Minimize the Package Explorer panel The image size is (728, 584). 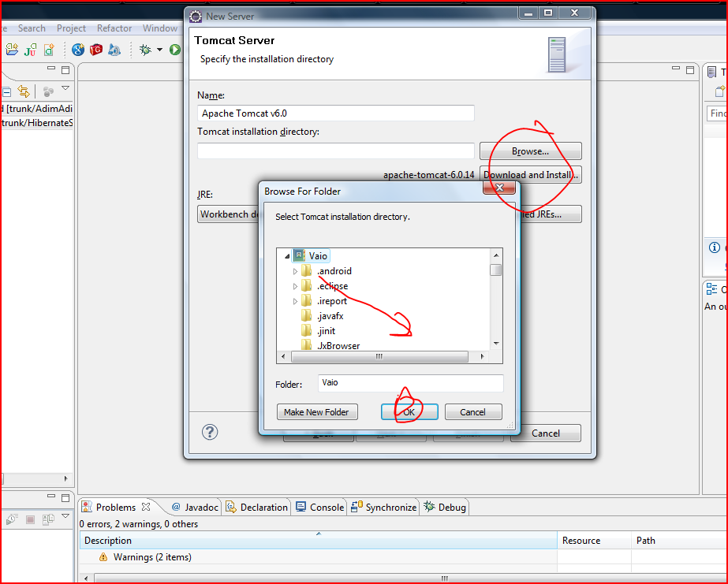click(51, 69)
